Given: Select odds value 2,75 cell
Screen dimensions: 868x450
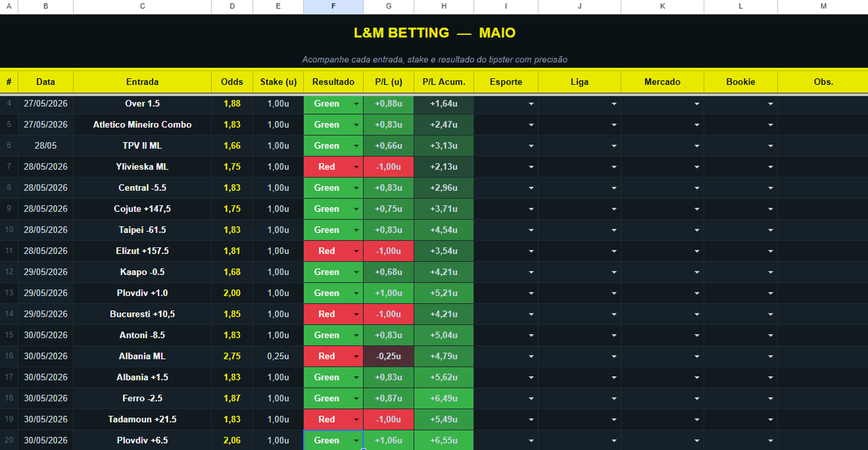Looking at the screenshot, I should (x=232, y=356).
